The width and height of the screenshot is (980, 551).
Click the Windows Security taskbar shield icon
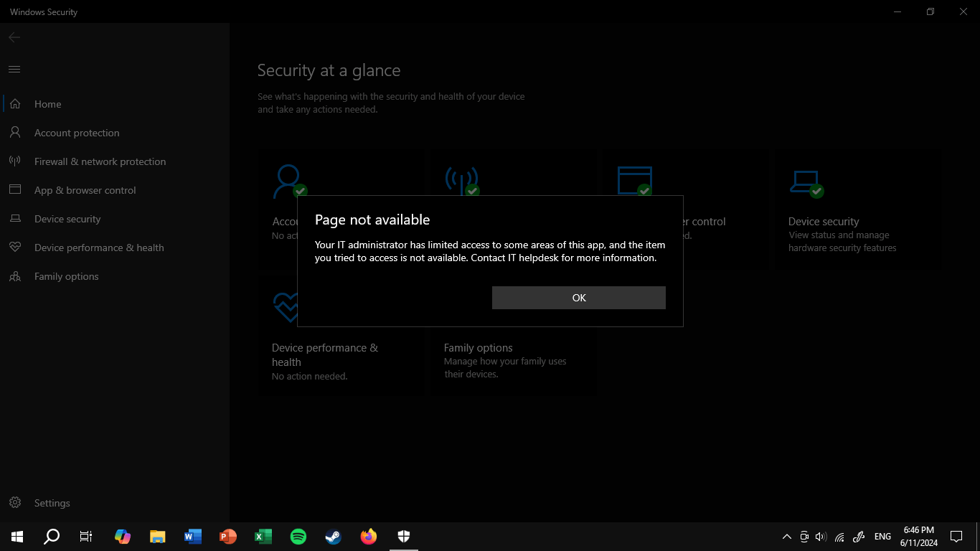tap(404, 536)
